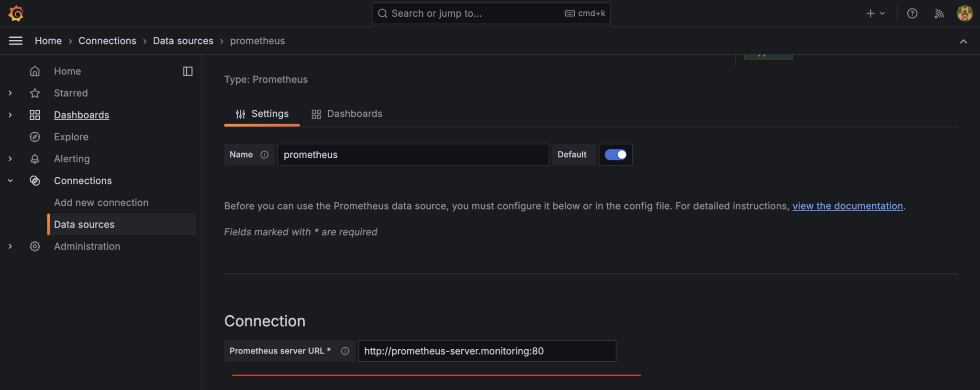Open the hamburger menu toggle

point(16,41)
